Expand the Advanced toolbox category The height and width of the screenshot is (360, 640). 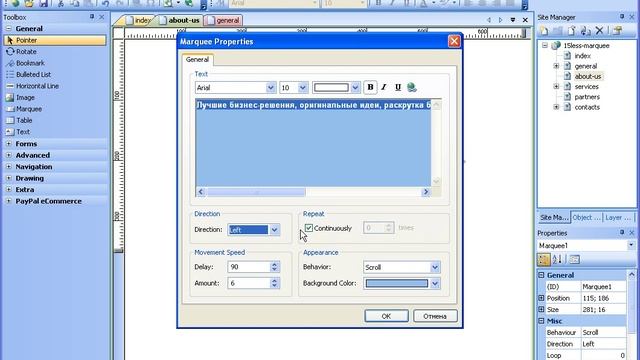[9, 155]
